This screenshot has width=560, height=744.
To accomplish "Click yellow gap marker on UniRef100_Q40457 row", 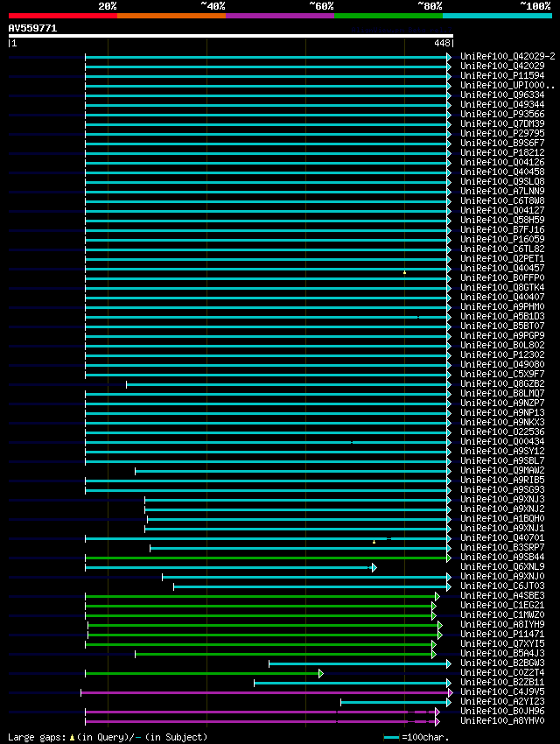I will 404,273.
